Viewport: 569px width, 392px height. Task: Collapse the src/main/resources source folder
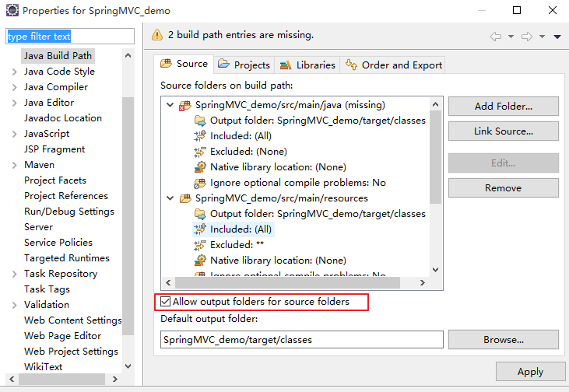click(x=170, y=198)
